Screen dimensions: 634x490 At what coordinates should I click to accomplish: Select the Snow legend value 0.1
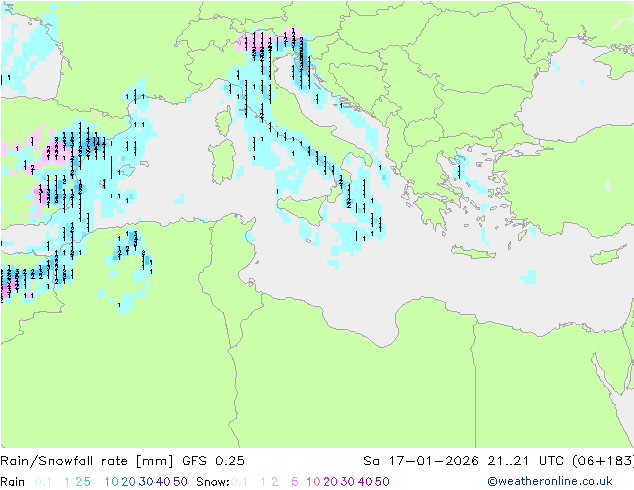[x=239, y=482]
